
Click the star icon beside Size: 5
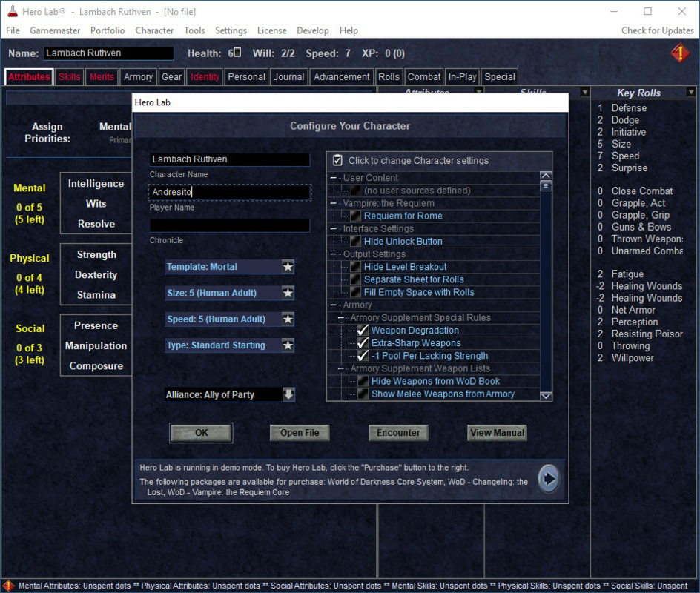click(288, 293)
